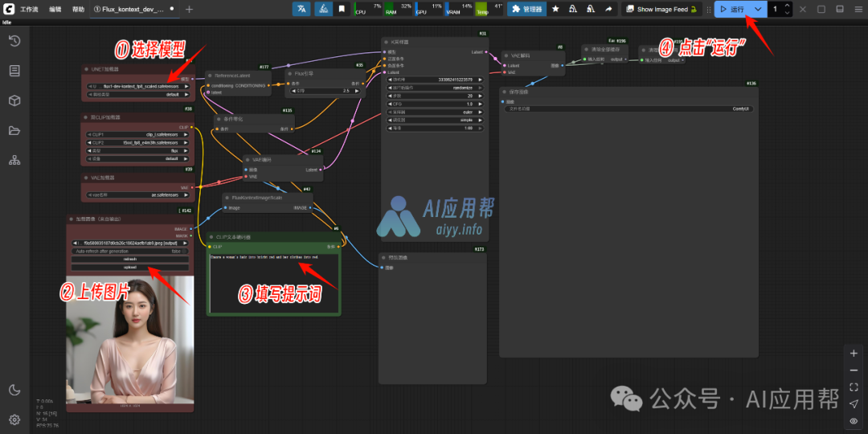The image size is (868, 434).
Task: Open the model library cube icon
Action: coord(14,100)
